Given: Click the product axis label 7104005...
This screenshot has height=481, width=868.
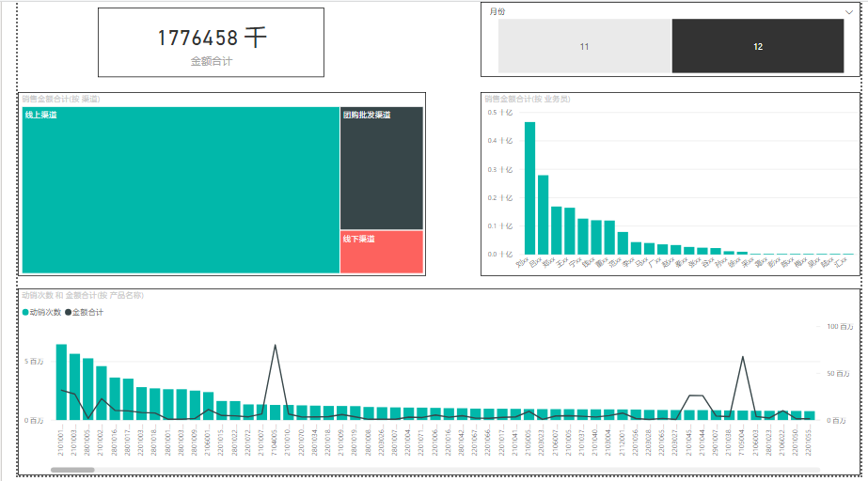Looking at the screenshot, I should (x=274, y=440).
